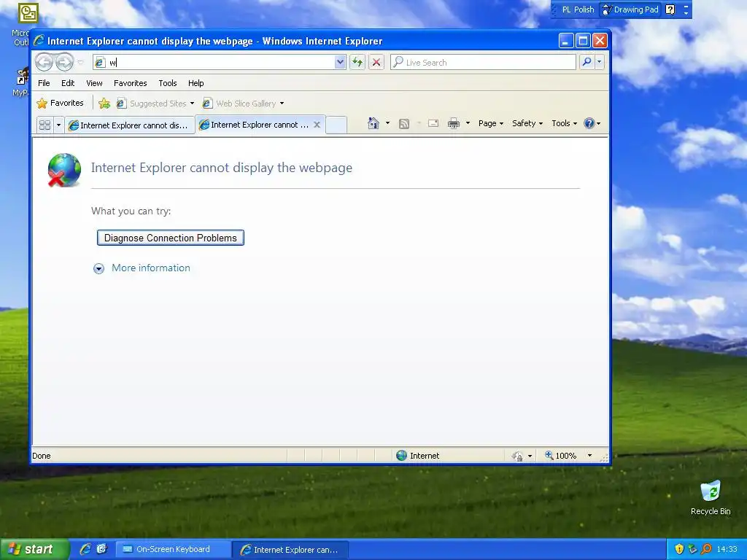The height and width of the screenshot is (560, 747).
Task: Open the Page command menu
Action: pos(491,123)
